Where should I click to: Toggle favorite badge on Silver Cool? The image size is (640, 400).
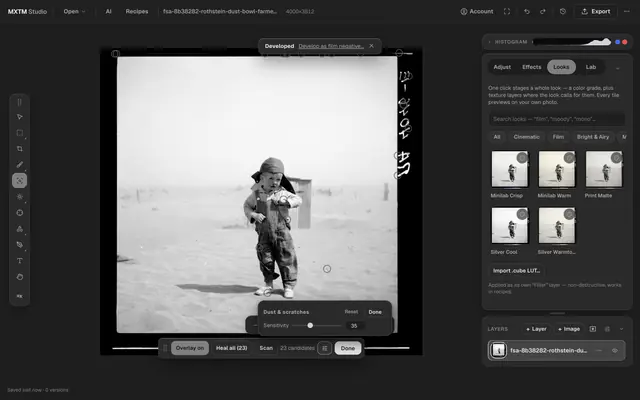click(522, 214)
